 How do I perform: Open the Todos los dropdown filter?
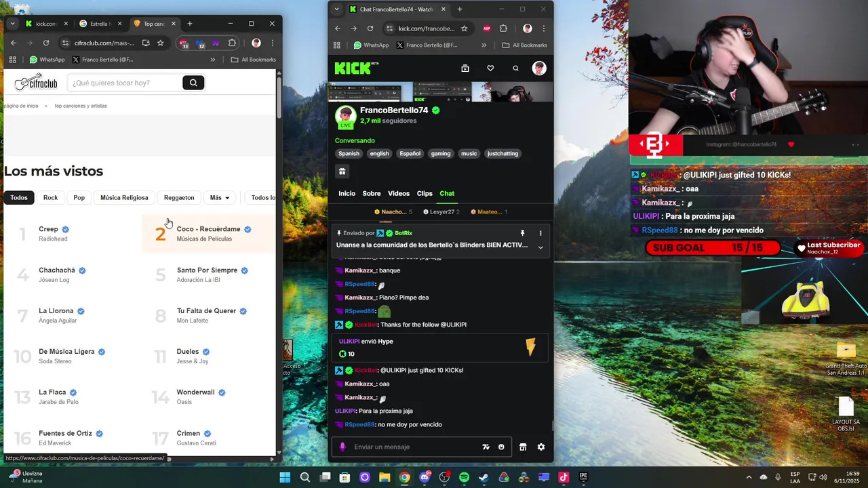262,198
